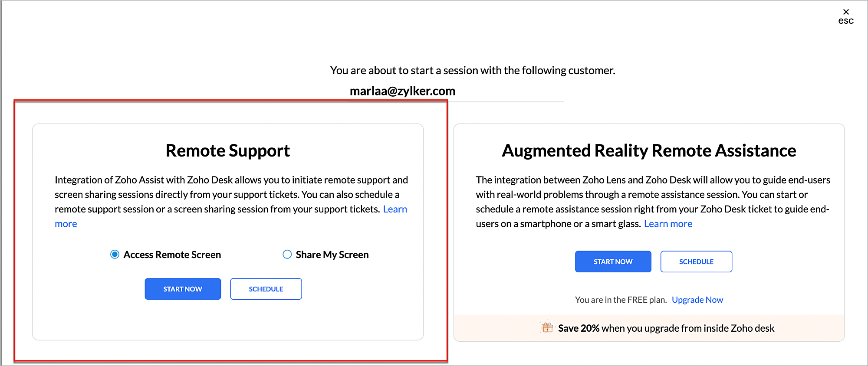Open Learn more in Augmented Reality description
Viewport: 868px width, 366px height.
click(x=668, y=224)
